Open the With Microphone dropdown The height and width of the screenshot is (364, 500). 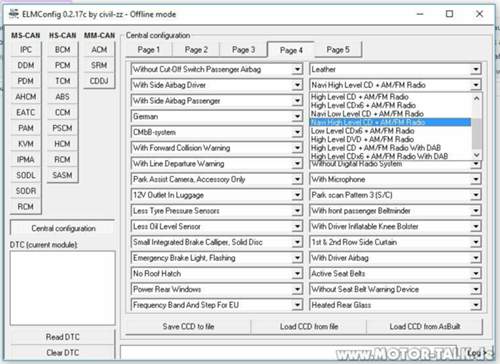(476, 179)
